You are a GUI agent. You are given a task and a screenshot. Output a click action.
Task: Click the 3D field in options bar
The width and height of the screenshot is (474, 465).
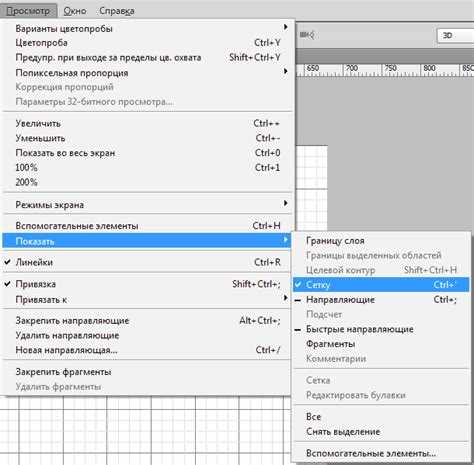[x=456, y=35]
